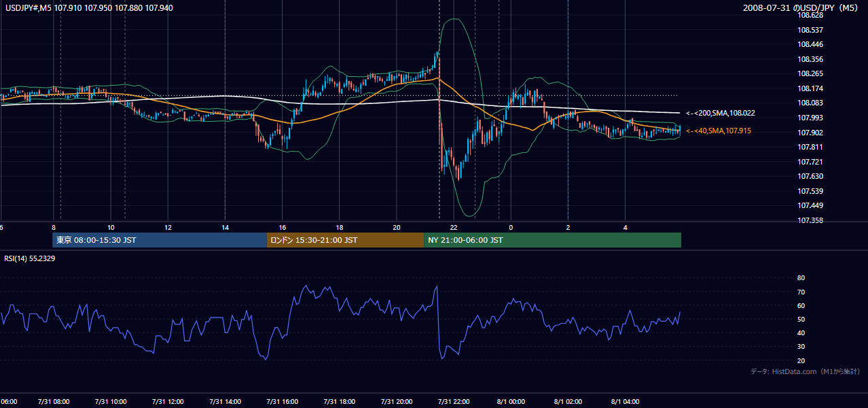Click the 7/31 10:00 time label

111,401
